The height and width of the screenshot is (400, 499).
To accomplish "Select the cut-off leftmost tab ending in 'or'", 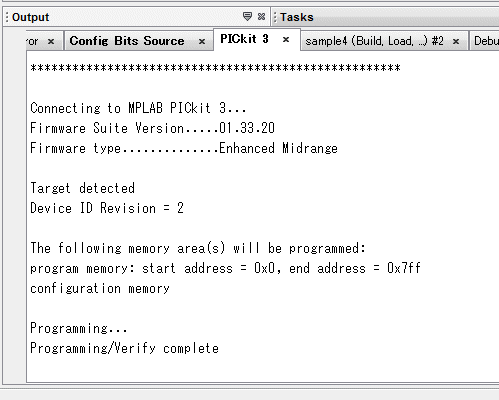I will tap(33, 42).
